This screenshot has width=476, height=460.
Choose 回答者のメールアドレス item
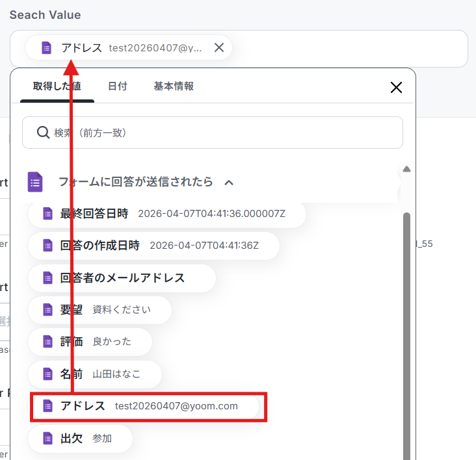tap(122, 277)
